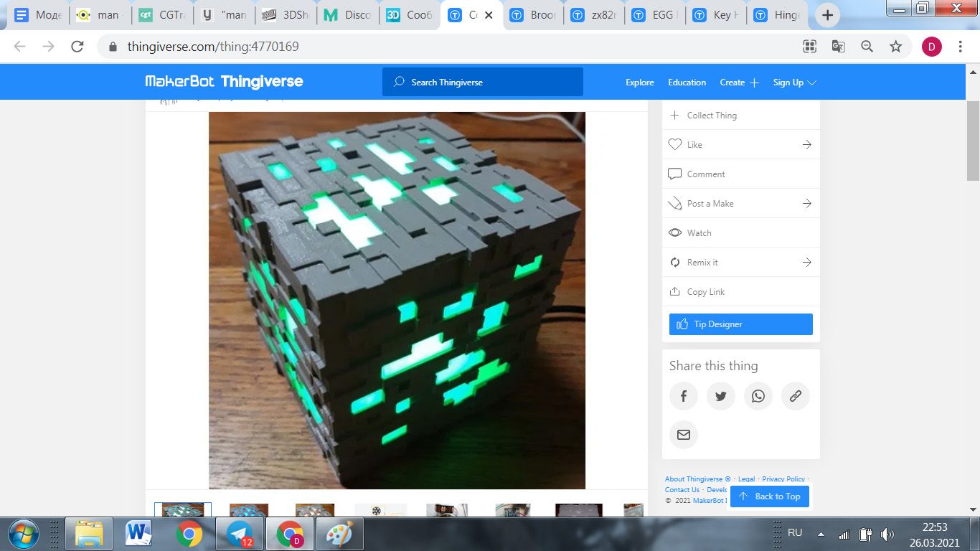Screen dimensions: 980x551
Task: Share this thing via WhatsApp
Action: pos(758,396)
